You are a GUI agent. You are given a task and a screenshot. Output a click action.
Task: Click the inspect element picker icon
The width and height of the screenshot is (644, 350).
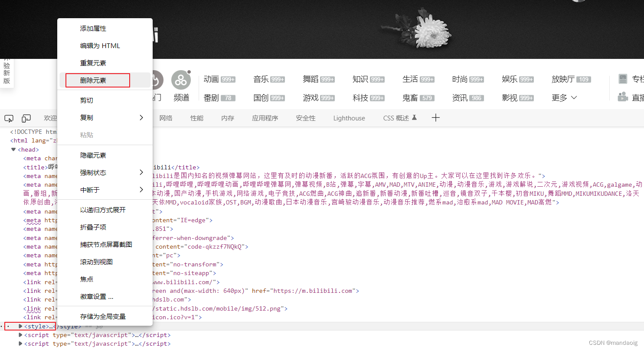(9, 118)
